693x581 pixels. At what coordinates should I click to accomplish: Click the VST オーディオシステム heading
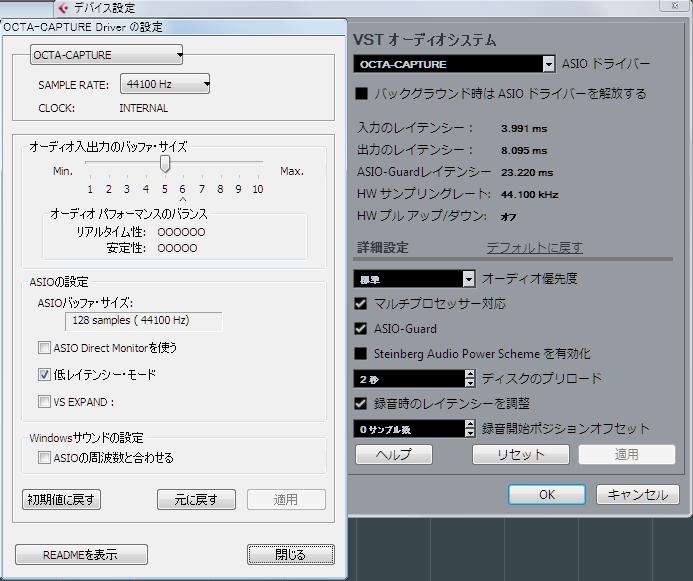(425, 40)
